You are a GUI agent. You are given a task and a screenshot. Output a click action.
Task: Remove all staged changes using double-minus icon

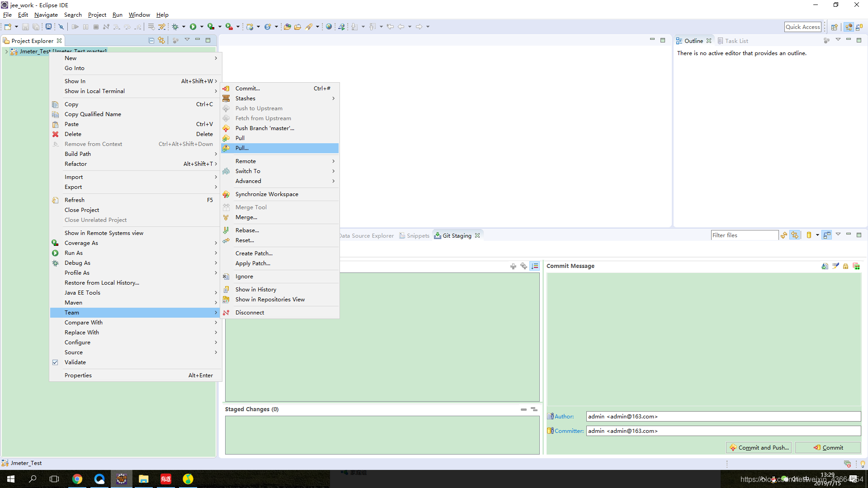coord(534,409)
